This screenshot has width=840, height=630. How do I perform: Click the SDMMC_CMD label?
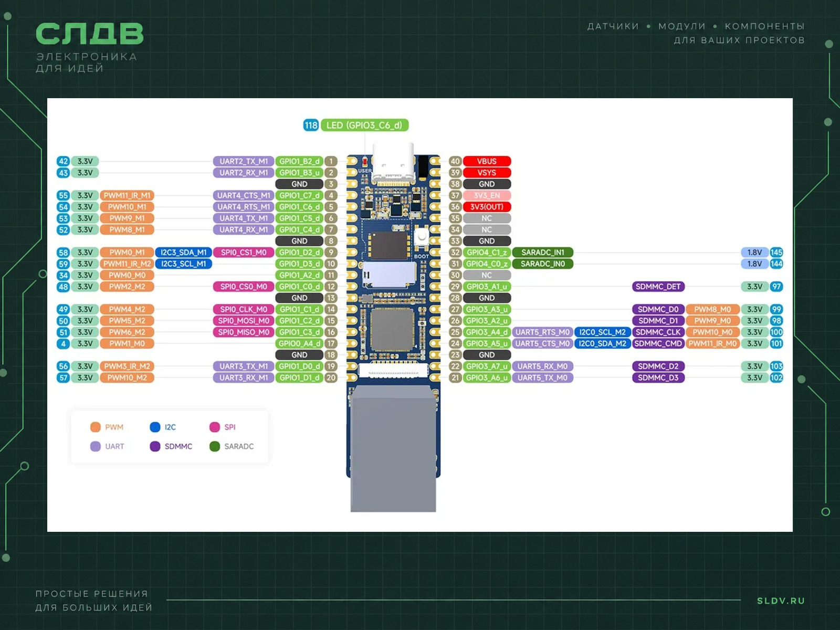click(658, 343)
